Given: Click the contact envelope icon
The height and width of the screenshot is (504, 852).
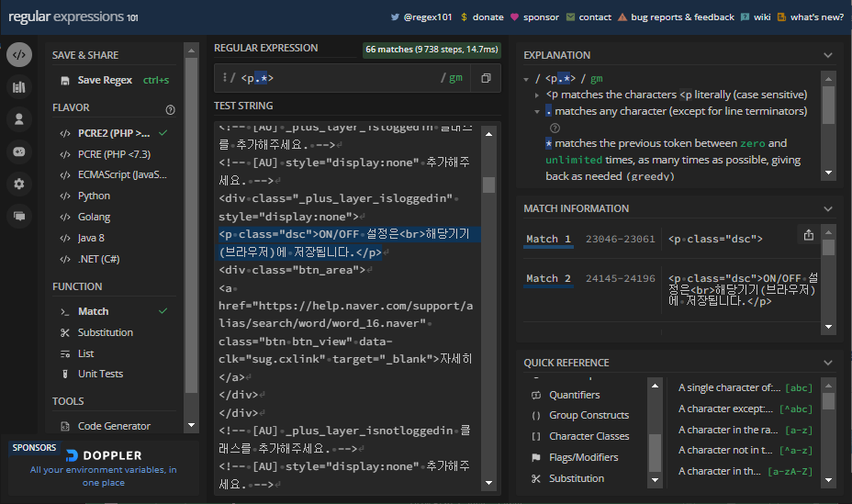Looking at the screenshot, I should point(570,17).
